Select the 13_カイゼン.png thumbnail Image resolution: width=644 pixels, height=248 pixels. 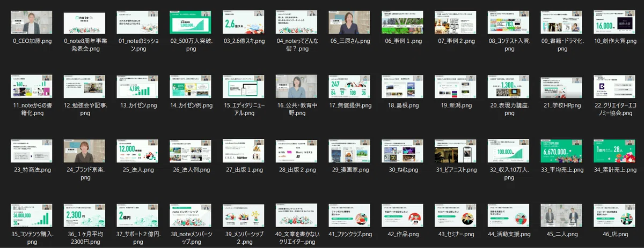(138, 87)
